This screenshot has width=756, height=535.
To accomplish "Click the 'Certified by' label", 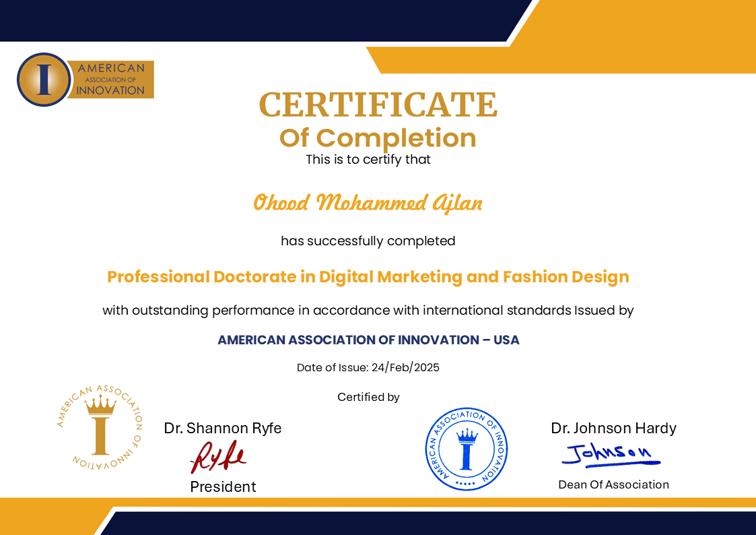I will (368, 397).
